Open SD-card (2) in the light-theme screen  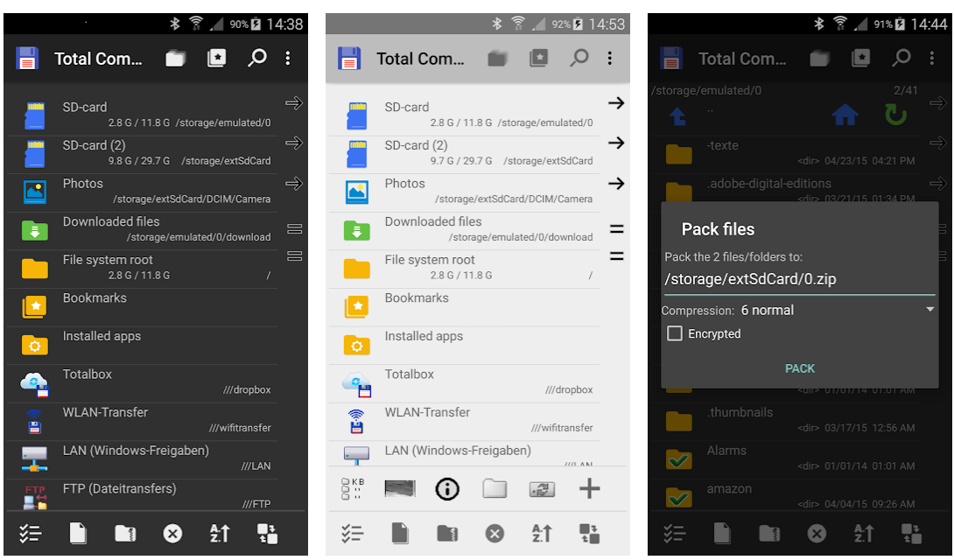coord(464,153)
